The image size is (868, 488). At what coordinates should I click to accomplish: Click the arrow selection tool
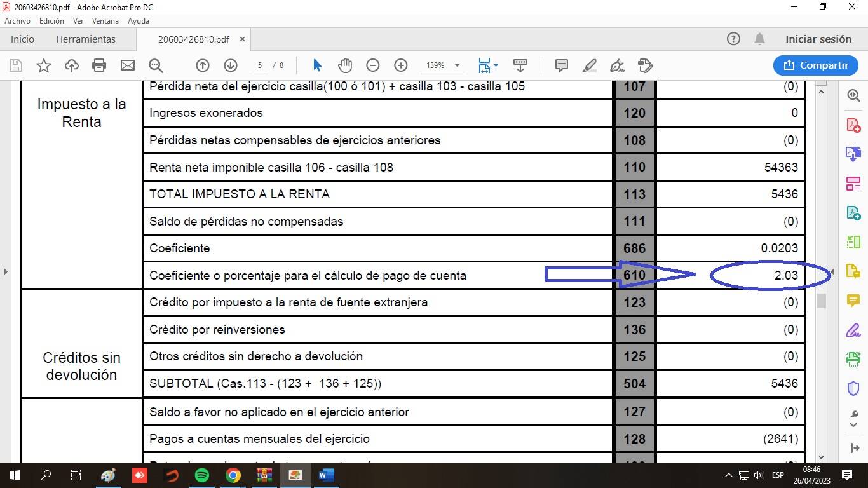tap(318, 65)
